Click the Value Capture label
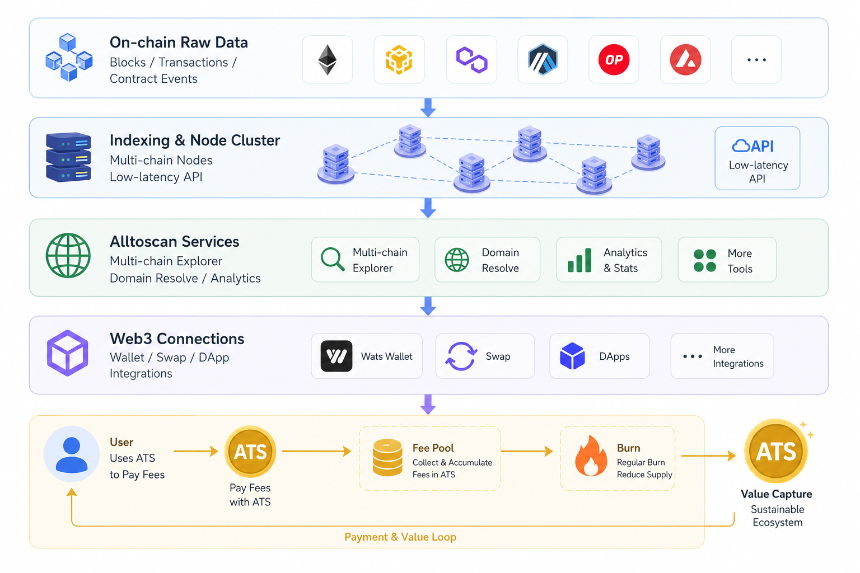This screenshot has height=573, width=860. point(776,494)
